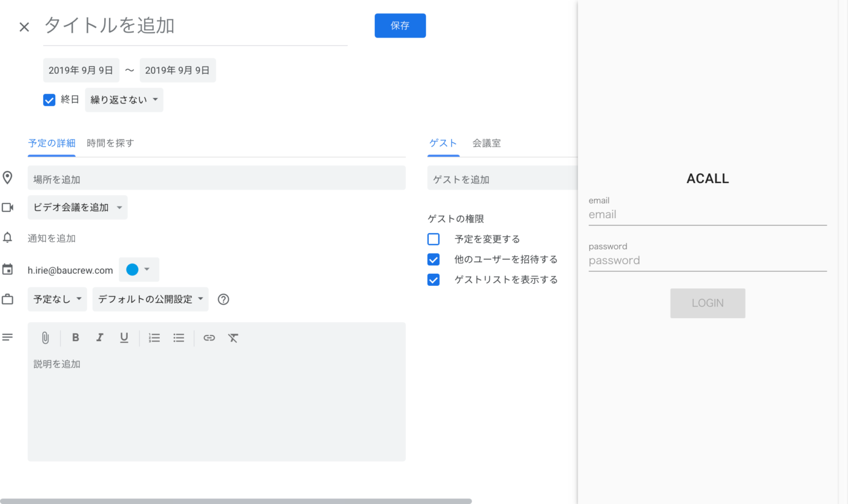Click the remove formatting icon
The width and height of the screenshot is (848, 504).
pyautogui.click(x=233, y=338)
